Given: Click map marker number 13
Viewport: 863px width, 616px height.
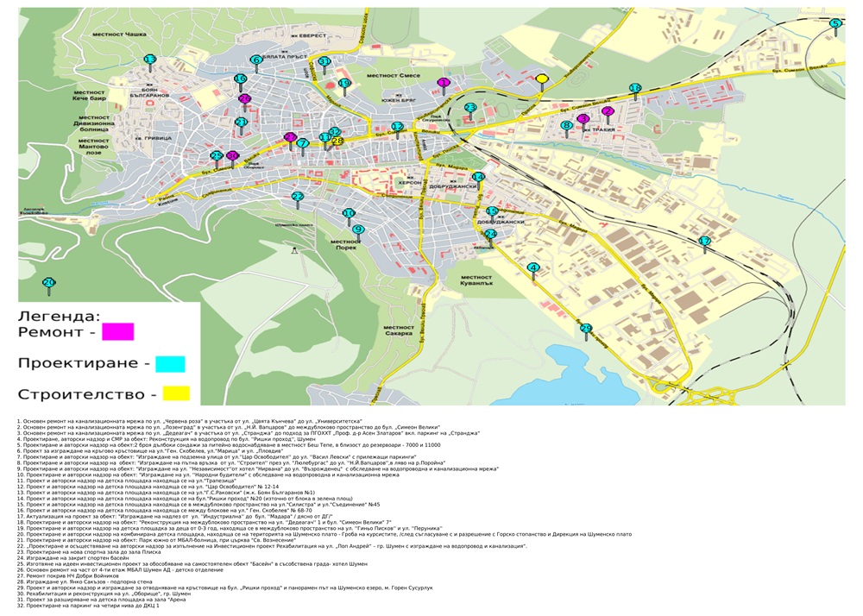Looking at the screenshot, I should pos(149,60).
